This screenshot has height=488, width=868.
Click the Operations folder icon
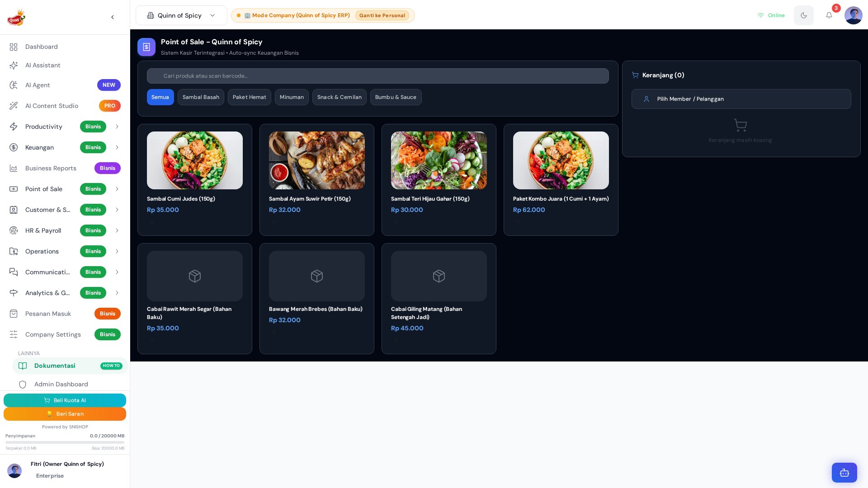[14, 251]
